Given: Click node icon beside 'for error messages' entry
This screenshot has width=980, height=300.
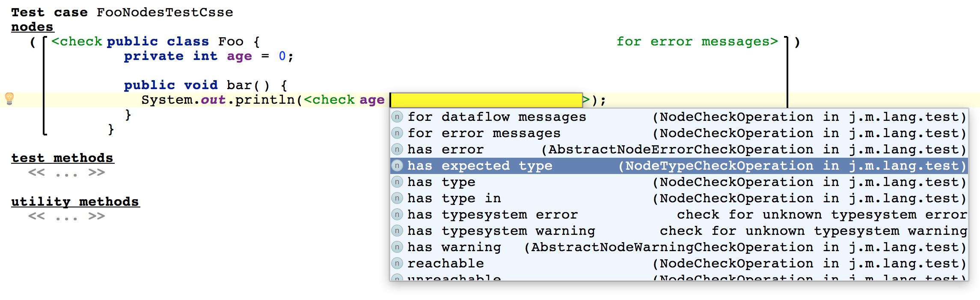Looking at the screenshot, I should coord(397,133).
